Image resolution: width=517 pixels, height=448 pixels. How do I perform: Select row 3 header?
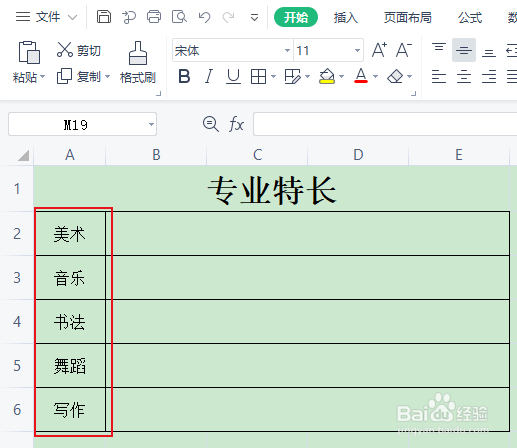pyautogui.click(x=17, y=278)
